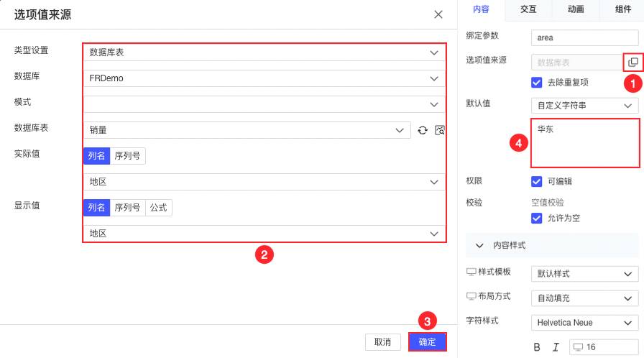Image resolution: width=644 pixels, height=358 pixels.
Task: Toggle italic font style
Action: coord(556,347)
